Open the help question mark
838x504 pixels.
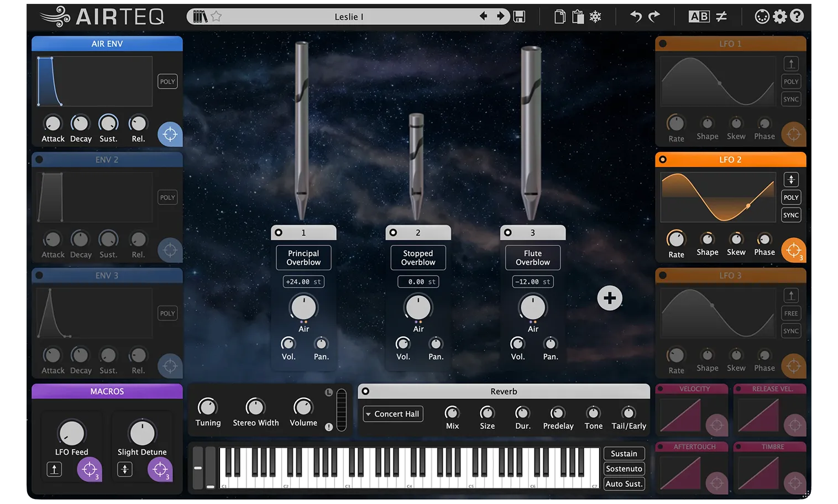click(x=797, y=17)
